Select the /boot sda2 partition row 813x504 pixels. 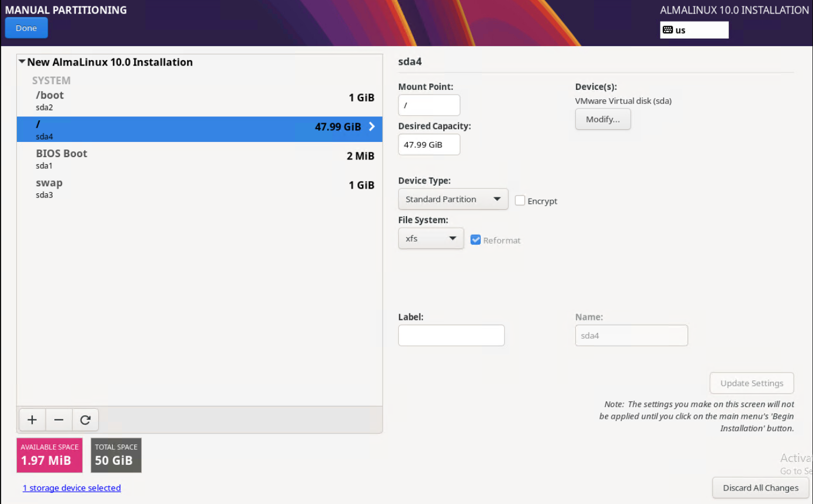click(200, 100)
